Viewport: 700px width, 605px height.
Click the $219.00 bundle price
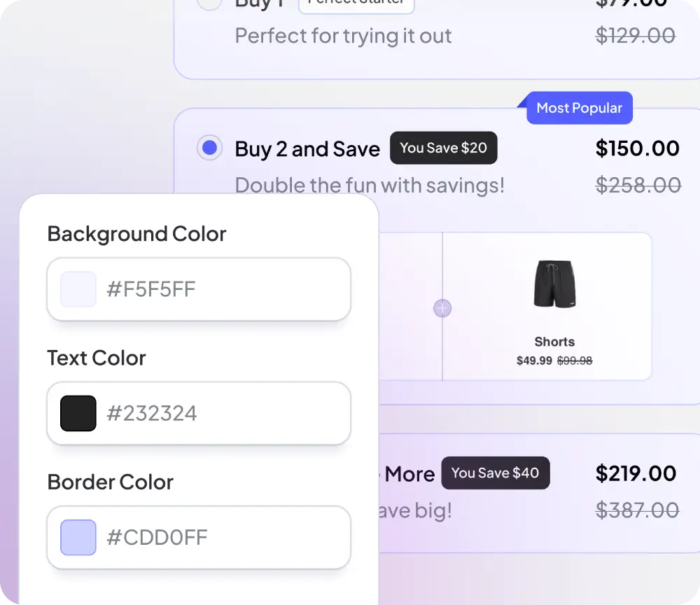point(636,473)
